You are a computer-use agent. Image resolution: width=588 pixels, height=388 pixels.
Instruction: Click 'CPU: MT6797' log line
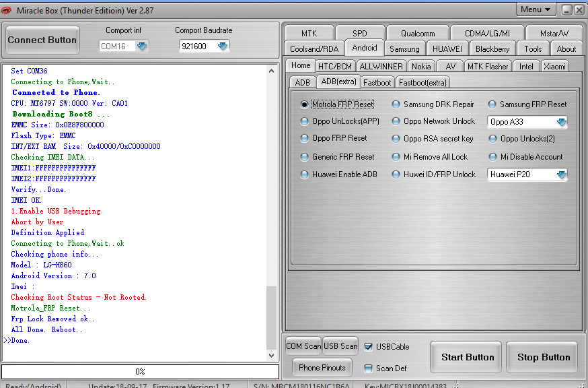[69, 103]
